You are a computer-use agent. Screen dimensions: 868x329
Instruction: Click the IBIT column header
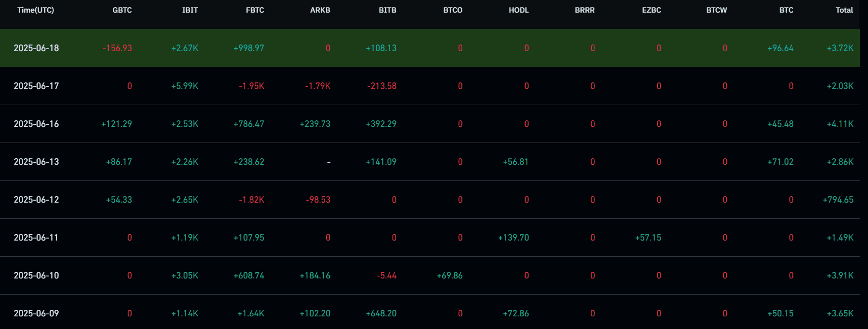190,10
